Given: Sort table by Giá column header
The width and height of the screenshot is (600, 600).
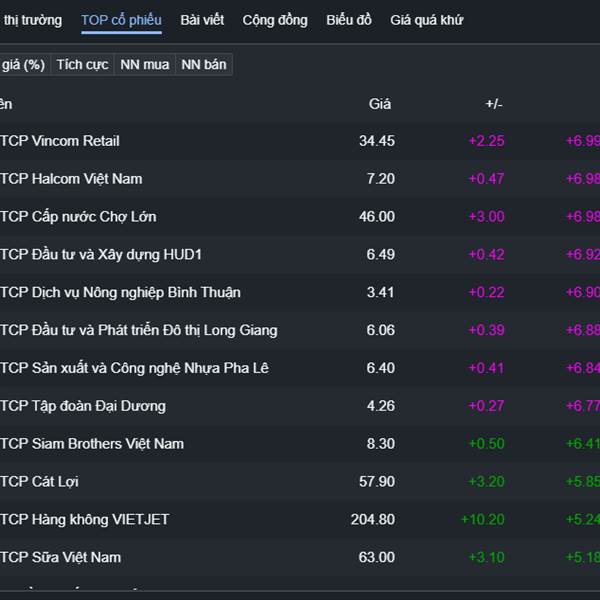Looking at the screenshot, I should [380, 104].
